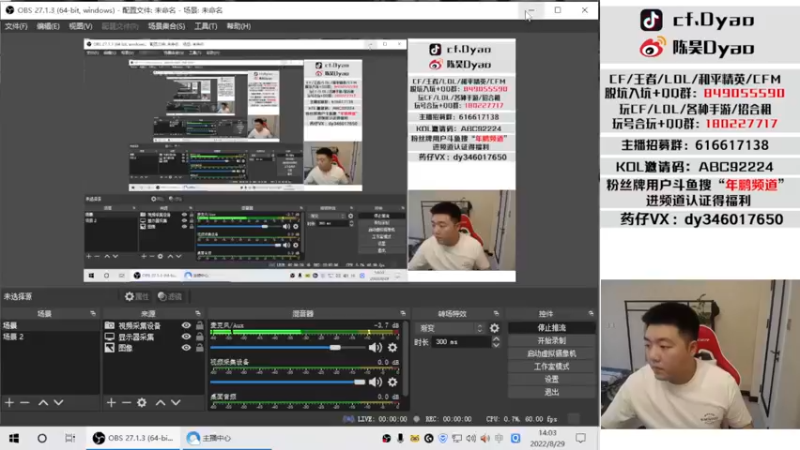The width and height of the screenshot is (800, 450).
Task: Move scene up in scenes list
Action: point(43,403)
